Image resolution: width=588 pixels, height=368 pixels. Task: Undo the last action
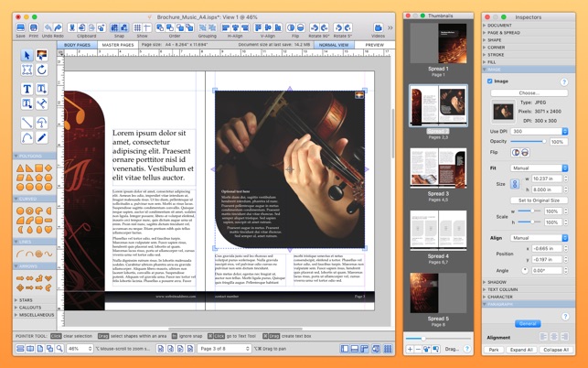click(x=48, y=27)
